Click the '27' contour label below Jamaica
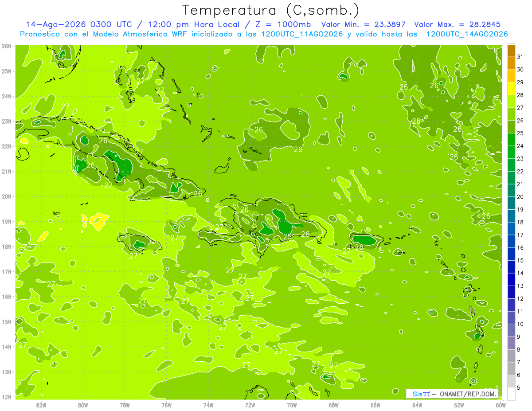The height and width of the screenshot is (411, 532). [133, 256]
